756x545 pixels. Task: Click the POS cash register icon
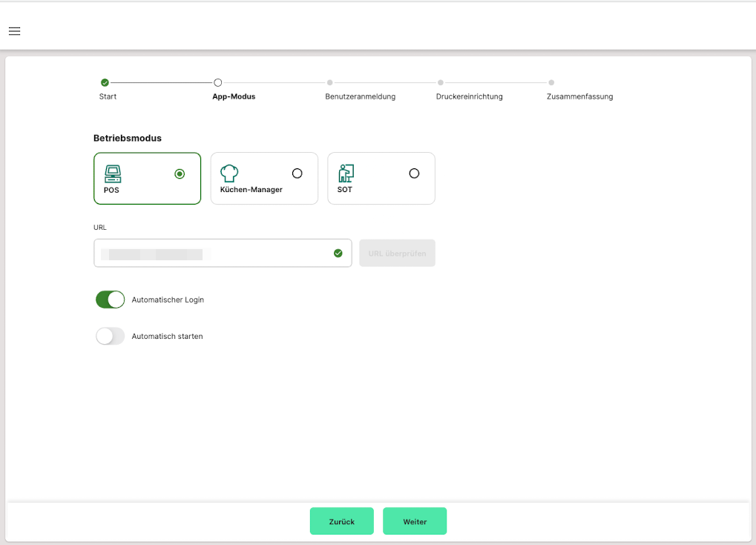point(113,174)
